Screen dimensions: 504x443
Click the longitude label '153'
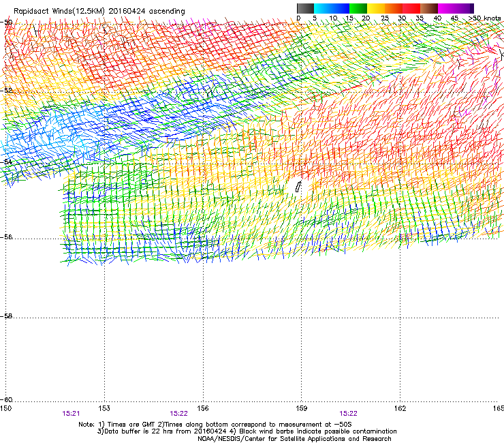(x=104, y=408)
